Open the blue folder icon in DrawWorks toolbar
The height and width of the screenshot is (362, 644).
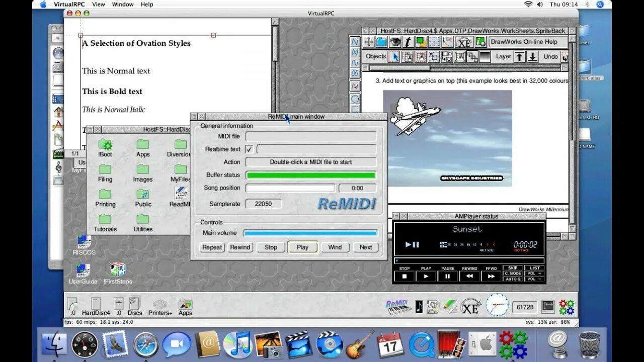point(381,42)
